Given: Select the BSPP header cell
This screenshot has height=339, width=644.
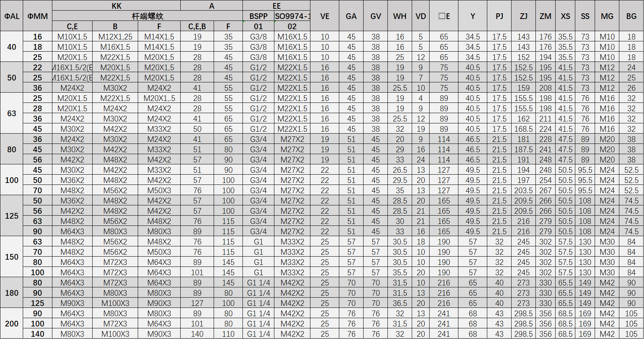Looking at the screenshot, I should [258, 16].
